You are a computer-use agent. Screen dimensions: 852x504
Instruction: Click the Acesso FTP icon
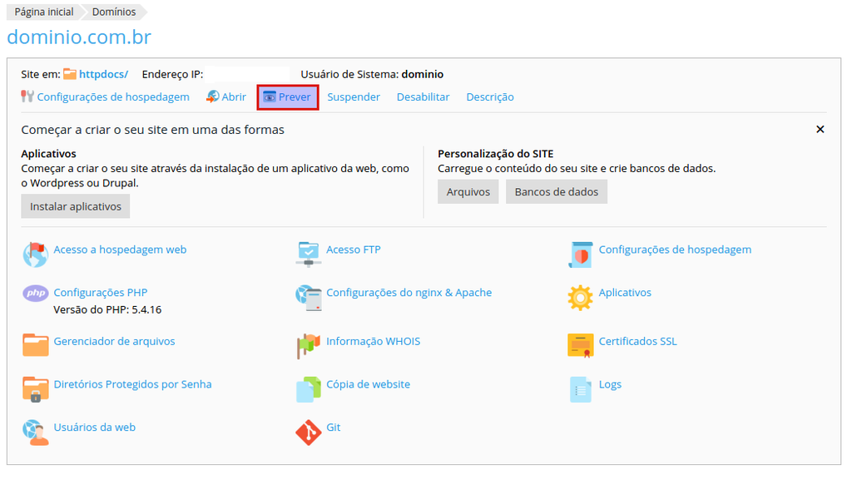(309, 253)
